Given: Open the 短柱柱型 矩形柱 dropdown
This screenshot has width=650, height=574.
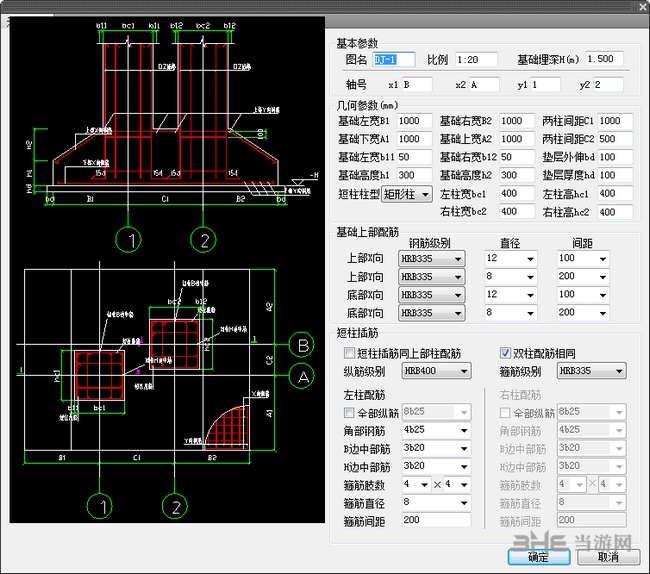Looking at the screenshot, I should pos(407,194).
